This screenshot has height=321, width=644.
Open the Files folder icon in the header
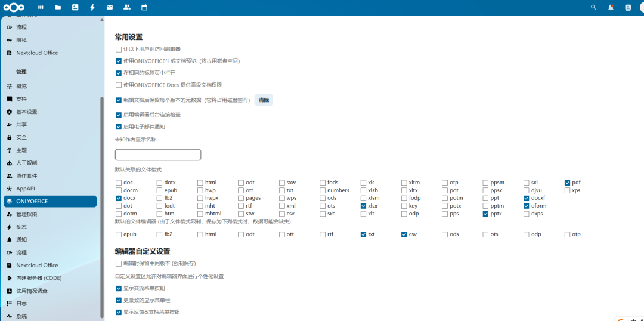[57, 7]
